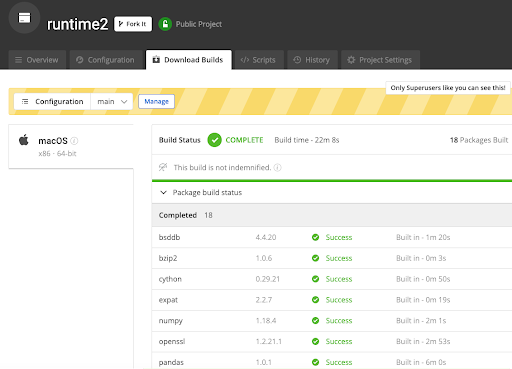This screenshot has height=369, width=512.
Task: Click the green Public Project lock icon
Action: pyautogui.click(x=165, y=24)
